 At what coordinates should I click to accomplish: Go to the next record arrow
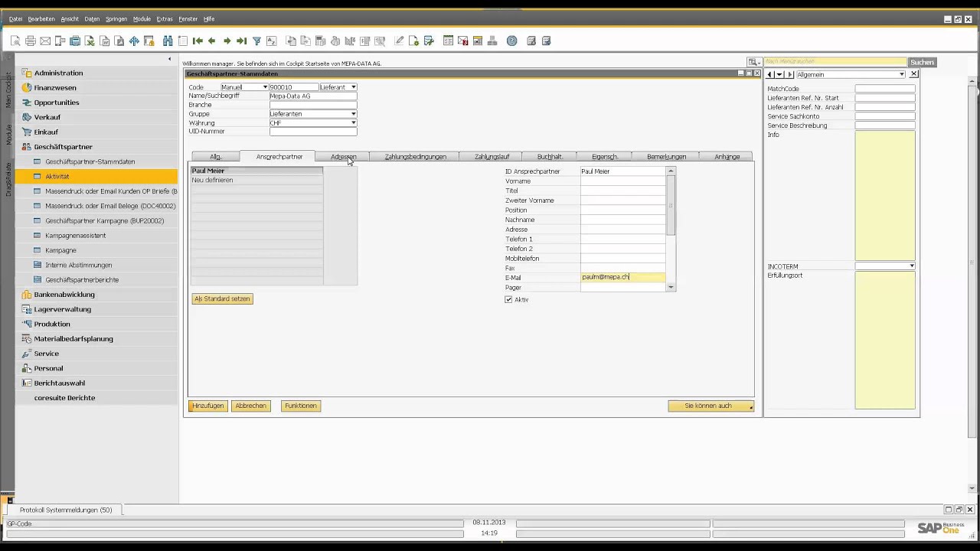pos(227,41)
